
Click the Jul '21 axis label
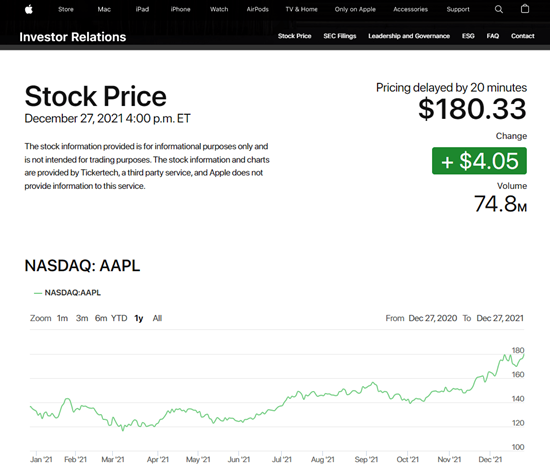[x=282, y=460]
